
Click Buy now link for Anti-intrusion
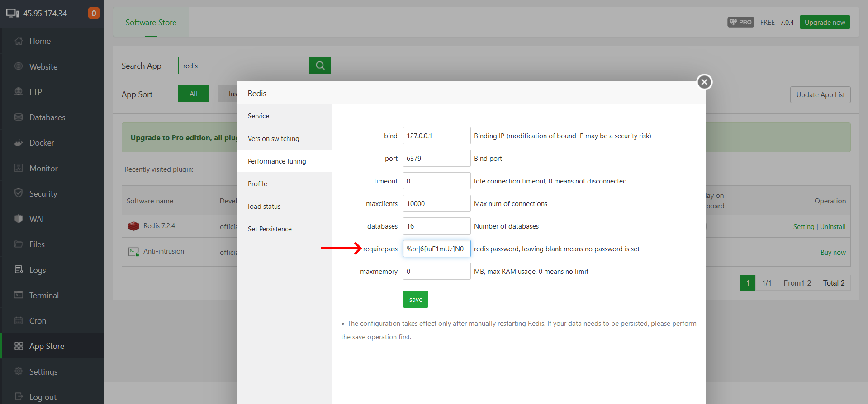[x=833, y=253]
